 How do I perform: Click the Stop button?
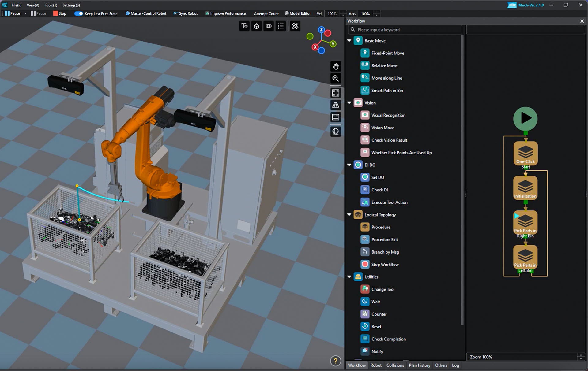click(x=60, y=13)
